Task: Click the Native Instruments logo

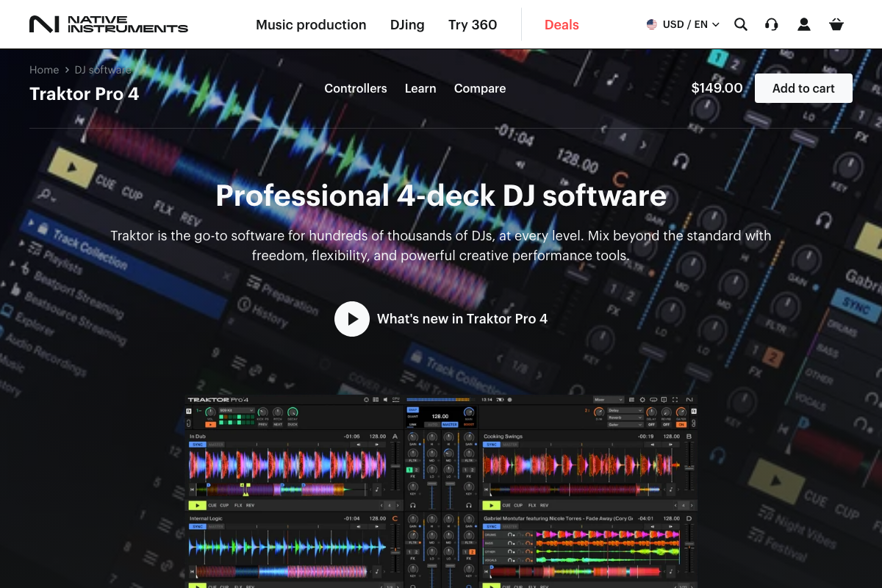Action: (109, 24)
